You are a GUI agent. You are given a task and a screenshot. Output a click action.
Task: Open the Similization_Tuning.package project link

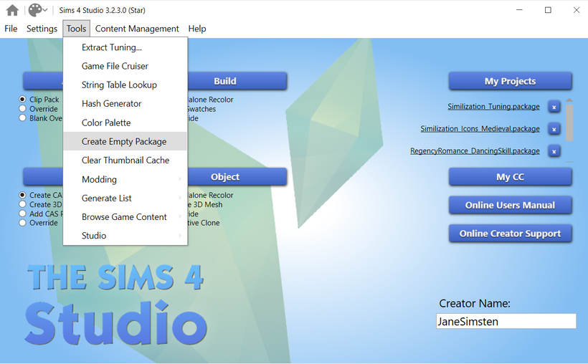[x=493, y=107]
